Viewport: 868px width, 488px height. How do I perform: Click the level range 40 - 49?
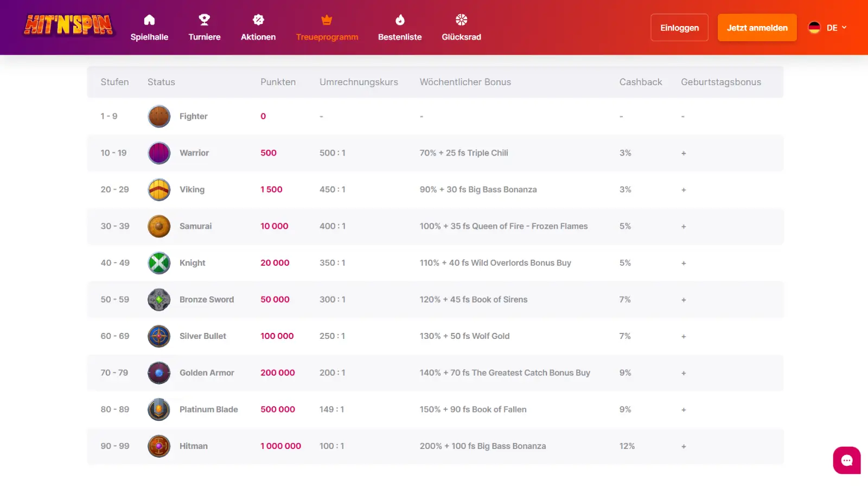point(115,262)
